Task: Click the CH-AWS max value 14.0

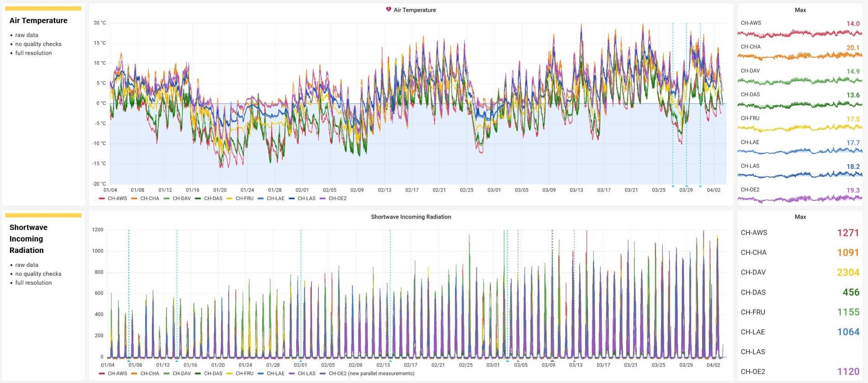Action: (x=853, y=23)
